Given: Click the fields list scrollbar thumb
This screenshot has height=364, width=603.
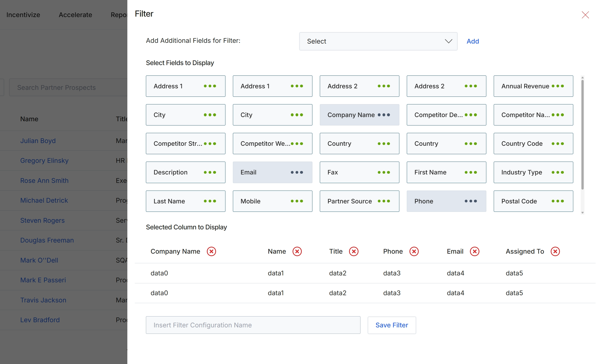Looking at the screenshot, I should 582,135.
